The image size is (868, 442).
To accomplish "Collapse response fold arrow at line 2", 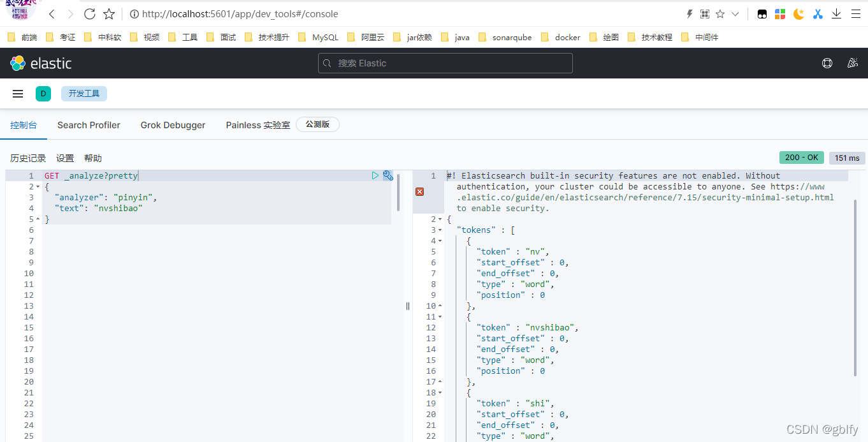I will pos(440,219).
